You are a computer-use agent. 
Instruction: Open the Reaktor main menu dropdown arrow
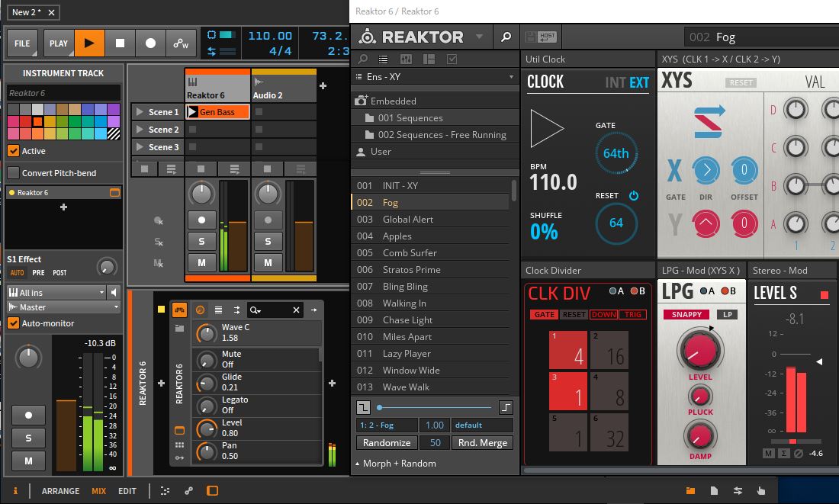(479, 37)
